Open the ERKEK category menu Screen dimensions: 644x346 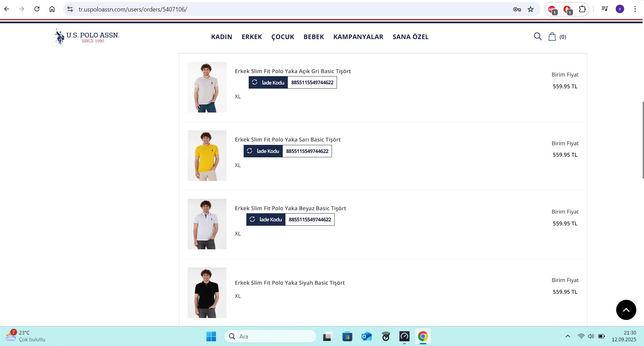251,37
